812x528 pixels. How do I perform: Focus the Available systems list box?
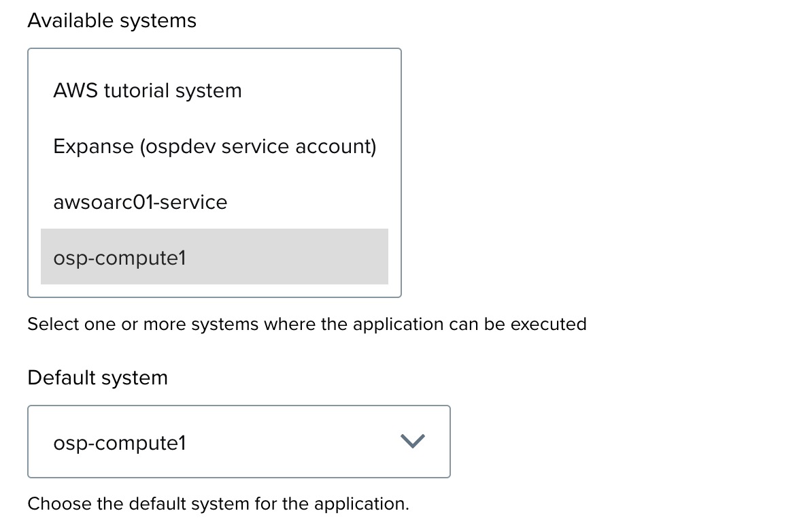[x=214, y=61]
